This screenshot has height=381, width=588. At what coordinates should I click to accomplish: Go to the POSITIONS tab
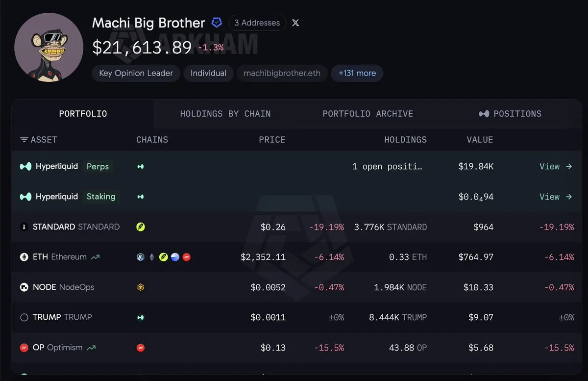510,114
